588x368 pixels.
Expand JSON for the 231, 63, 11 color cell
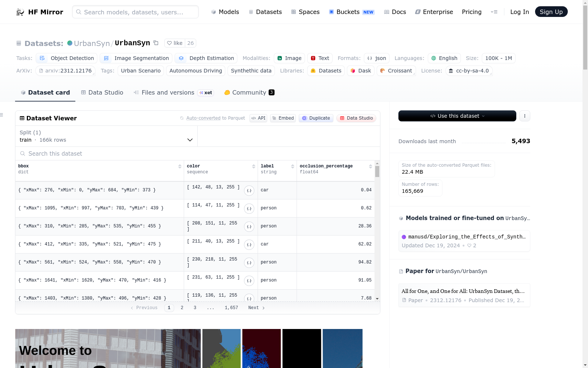249,281
